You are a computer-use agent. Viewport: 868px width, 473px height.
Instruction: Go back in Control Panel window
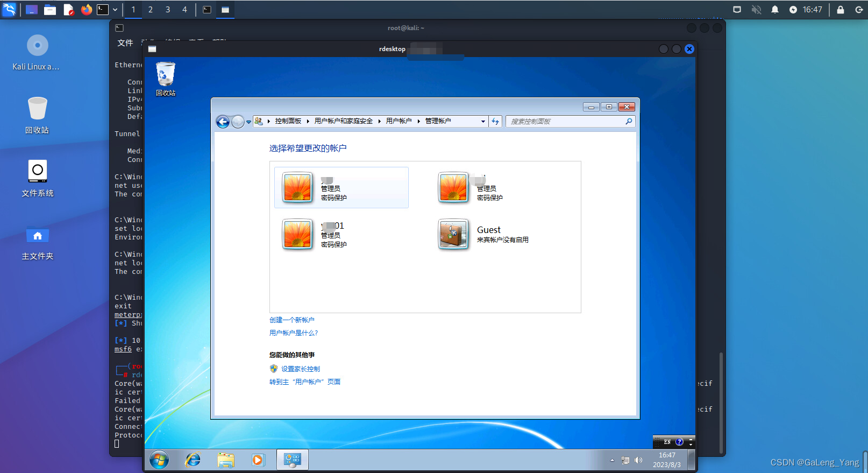(223, 122)
